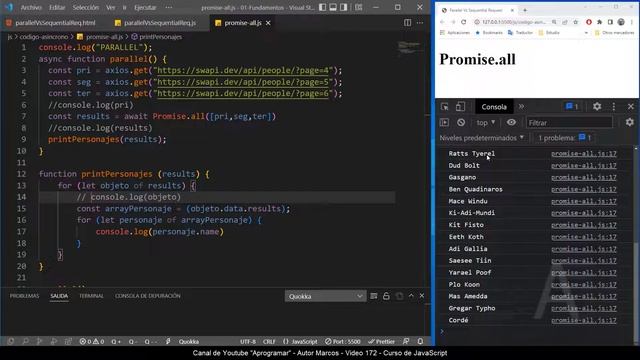Open the Traductor bookmark
Screen dimensions: 640x360
(520, 32)
